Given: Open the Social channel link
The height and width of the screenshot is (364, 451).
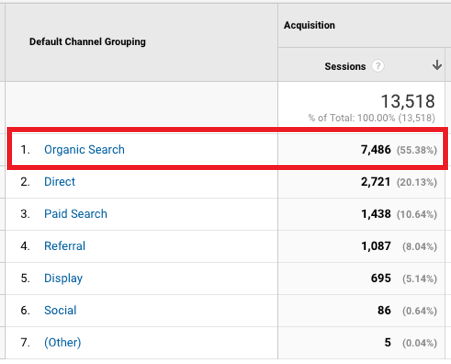Looking at the screenshot, I should pyautogui.click(x=60, y=310).
